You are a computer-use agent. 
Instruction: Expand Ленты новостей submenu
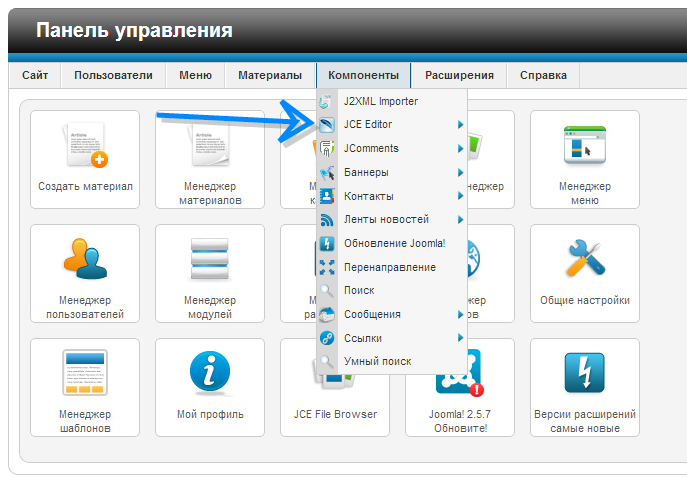(460, 220)
